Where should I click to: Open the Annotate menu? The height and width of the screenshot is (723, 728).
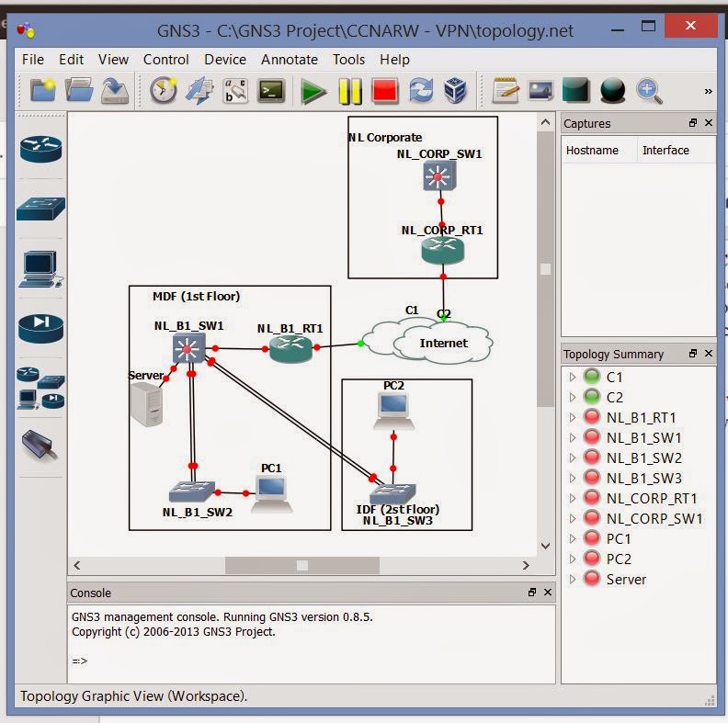[x=290, y=60]
